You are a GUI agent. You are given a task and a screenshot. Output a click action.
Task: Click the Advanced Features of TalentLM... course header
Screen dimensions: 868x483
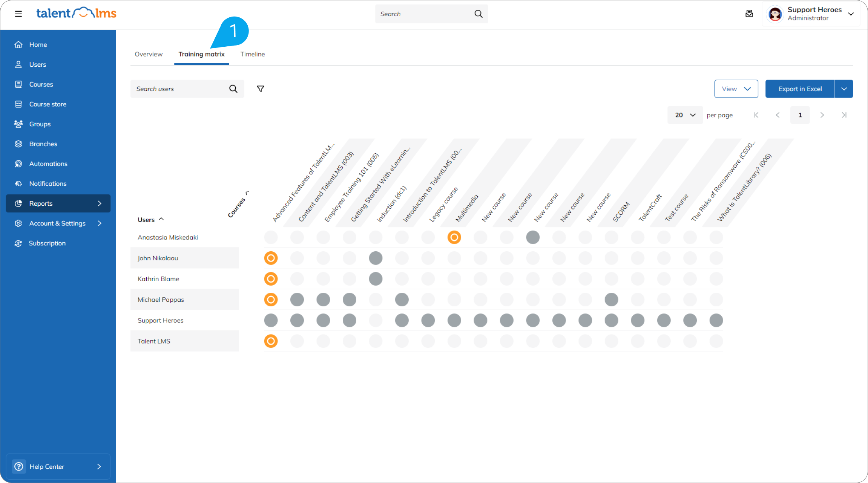(303, 183)
